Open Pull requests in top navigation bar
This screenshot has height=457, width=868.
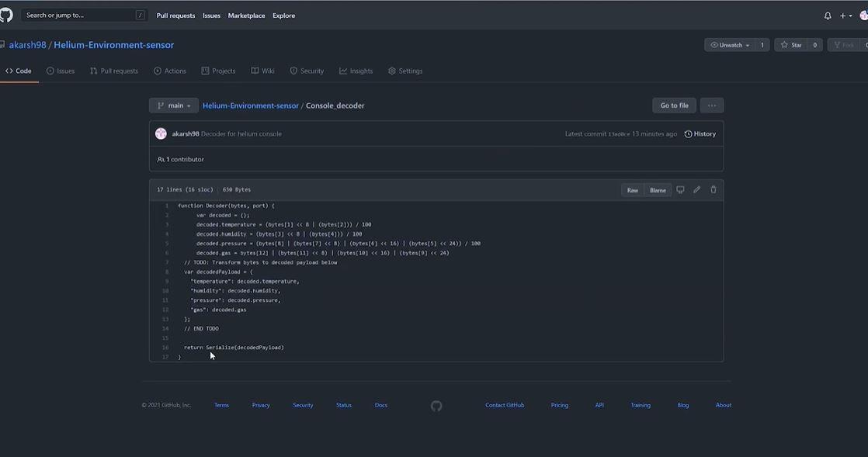pos(175,16)
